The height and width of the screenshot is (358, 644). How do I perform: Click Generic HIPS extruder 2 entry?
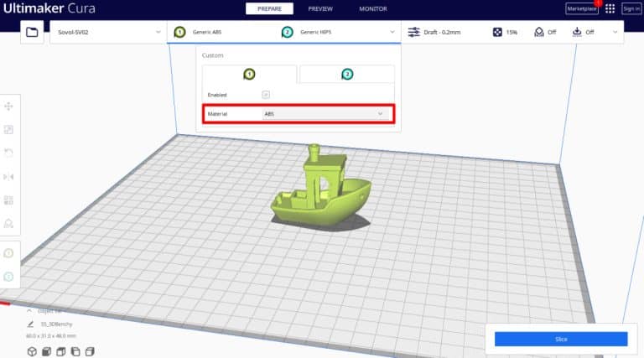306,32
